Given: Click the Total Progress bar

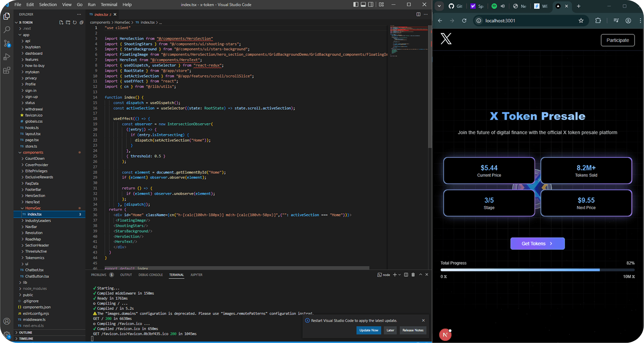Looking at the screenshot, I should pyautogui.click(x=537, y=270).
